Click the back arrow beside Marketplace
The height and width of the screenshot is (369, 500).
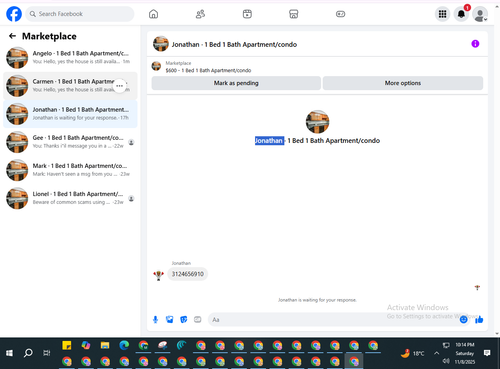(x=12, y=36)
